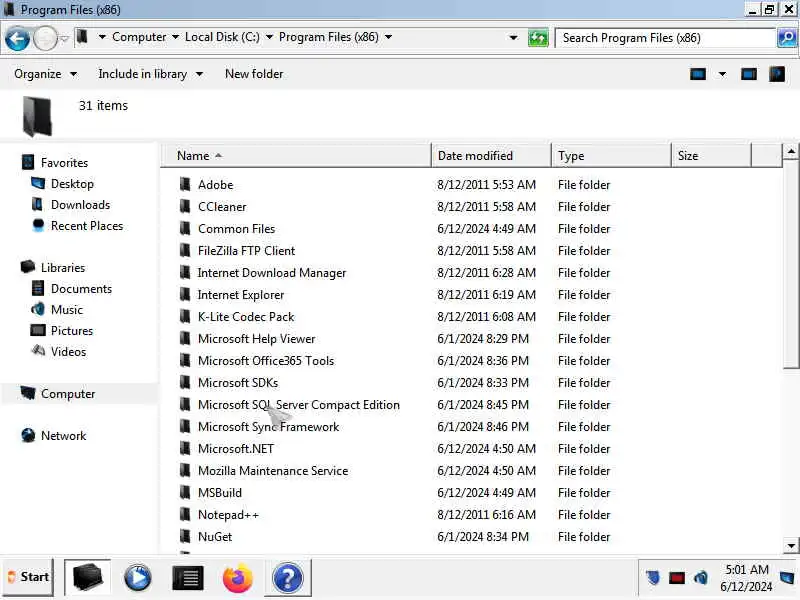Open the Organize dropdown menu

click(x=45, y=74)
